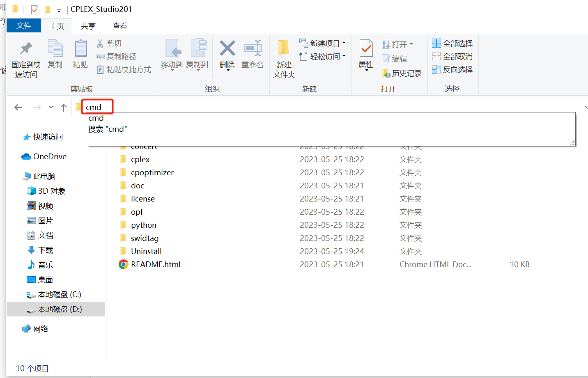Open Downloads (下载) in sidebar

click(40, 250)
